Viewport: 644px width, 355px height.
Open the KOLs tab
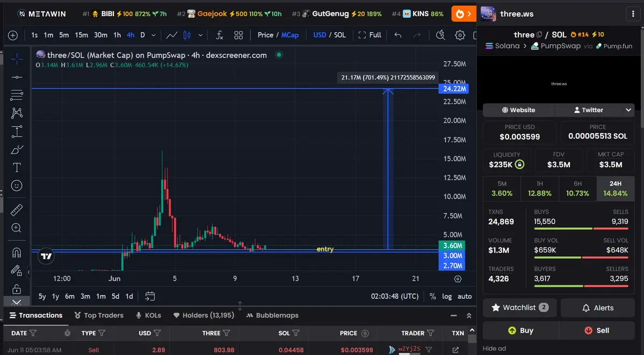click(148, 316)
